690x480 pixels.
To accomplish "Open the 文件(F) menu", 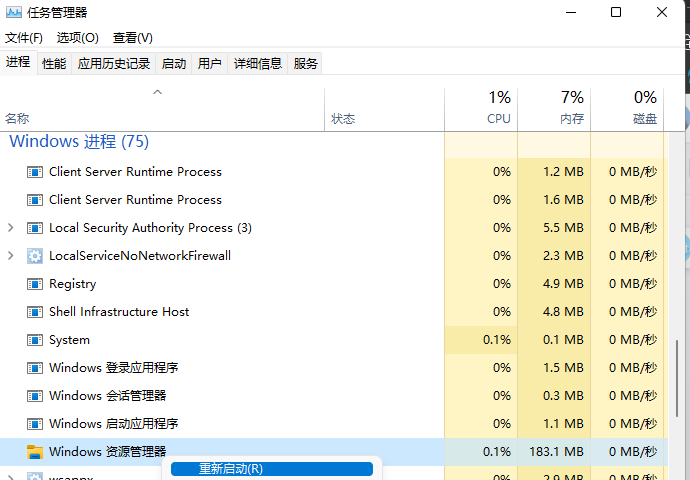I will pos(24,38).
